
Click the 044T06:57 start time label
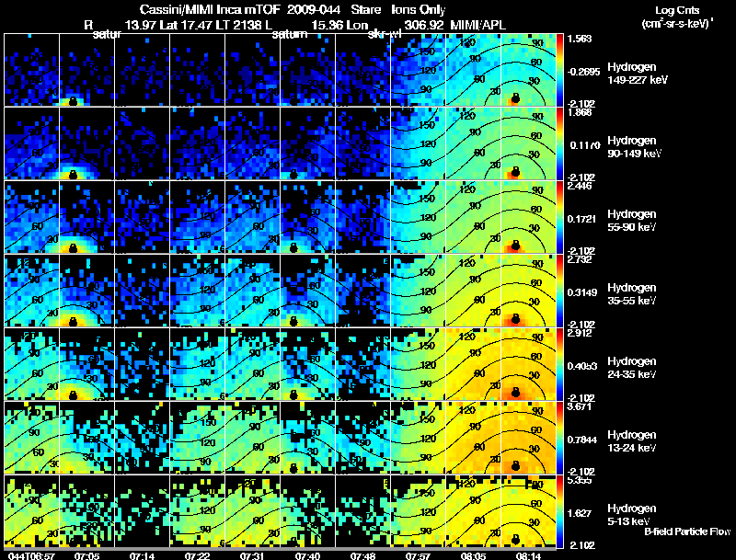point(31,555)
